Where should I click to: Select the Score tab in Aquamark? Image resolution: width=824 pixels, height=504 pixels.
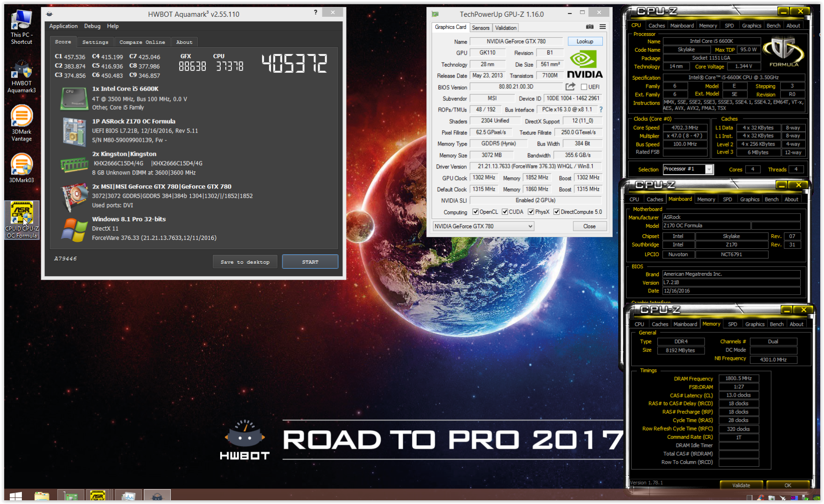click(63, 42)
